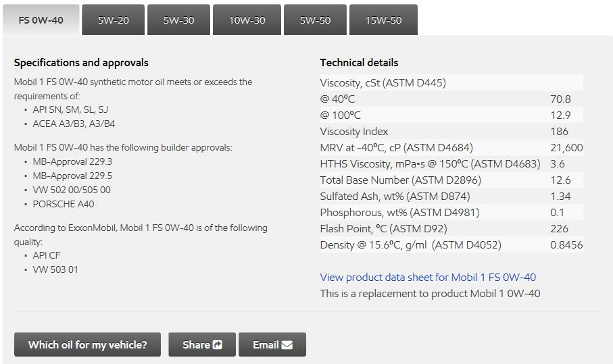Click the MRV at -40°C value 21,600

click(566, 148)
